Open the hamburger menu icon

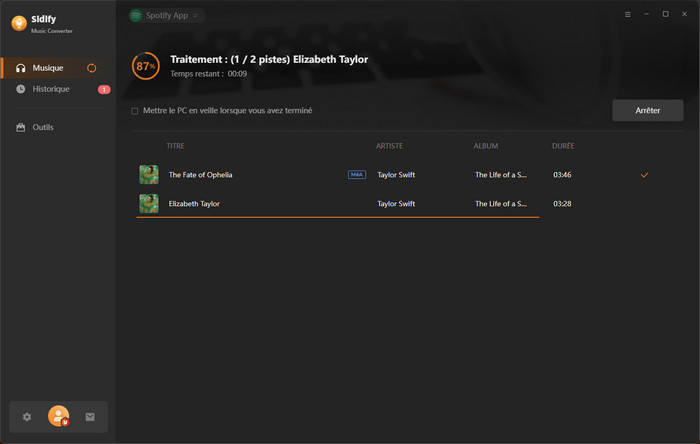click(628, 15)
